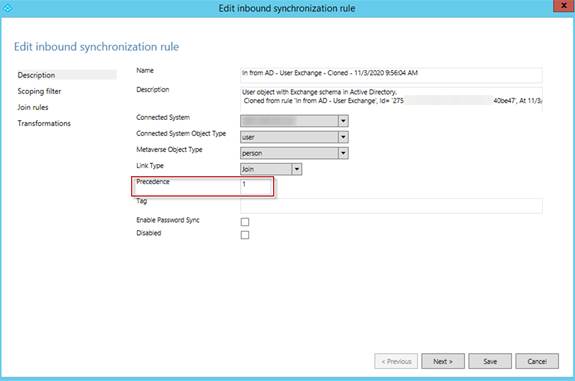Cancel editing the rule
This screenshot has height=381, width=575.
click(537, 361)
